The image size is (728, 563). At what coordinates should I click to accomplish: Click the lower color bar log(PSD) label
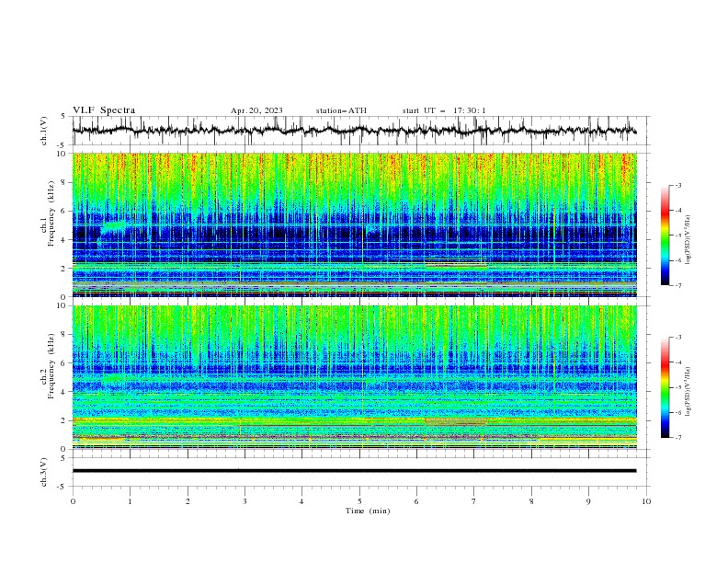coord(688,392)
